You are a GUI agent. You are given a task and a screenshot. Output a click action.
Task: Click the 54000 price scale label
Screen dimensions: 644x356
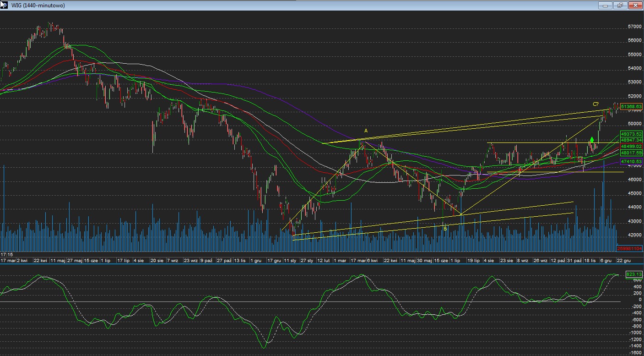coord(634,68)
